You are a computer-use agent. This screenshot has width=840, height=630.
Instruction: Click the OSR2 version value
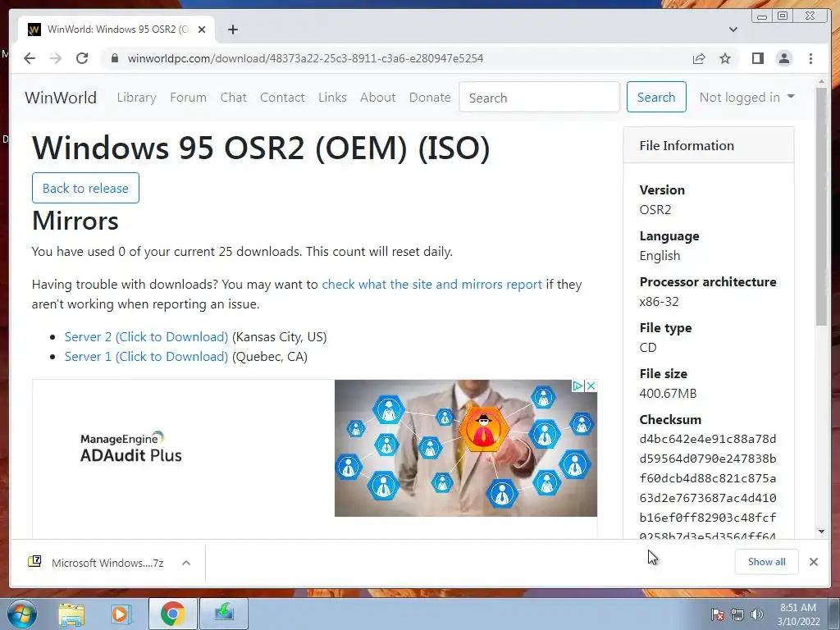[x=655, y=210]
